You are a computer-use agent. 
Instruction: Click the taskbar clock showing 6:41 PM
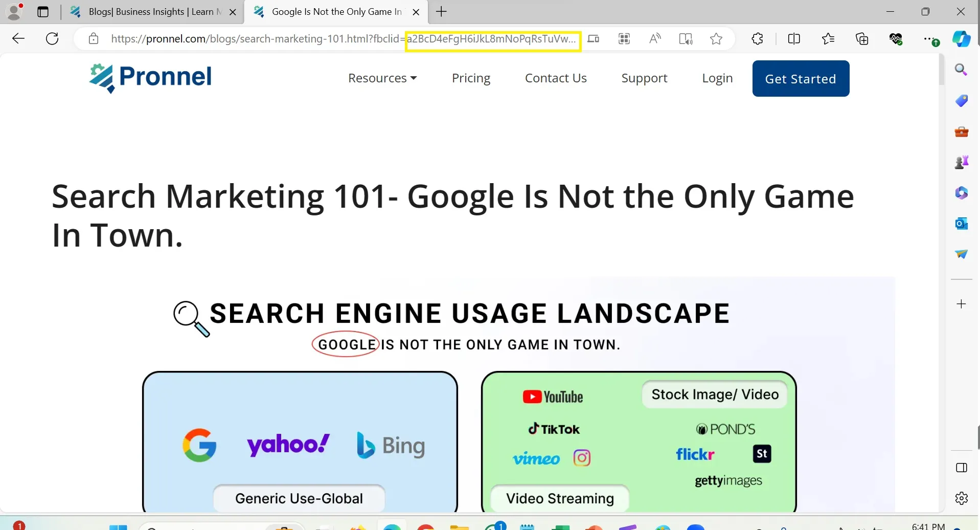(x=928, y=526)
